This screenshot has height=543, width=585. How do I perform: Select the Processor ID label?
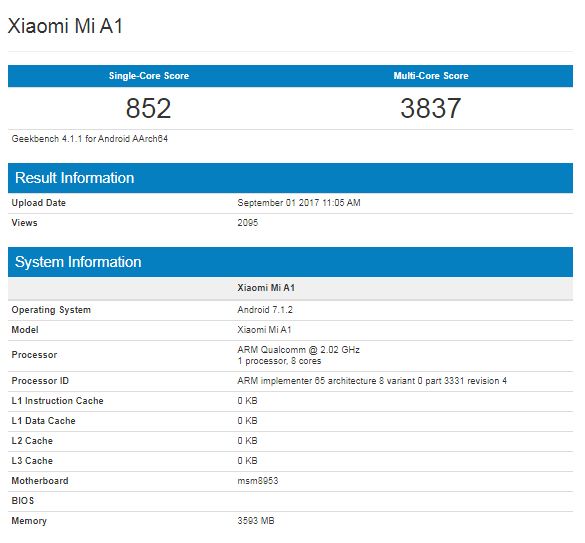pyautogui.click(x=40, y=381)
